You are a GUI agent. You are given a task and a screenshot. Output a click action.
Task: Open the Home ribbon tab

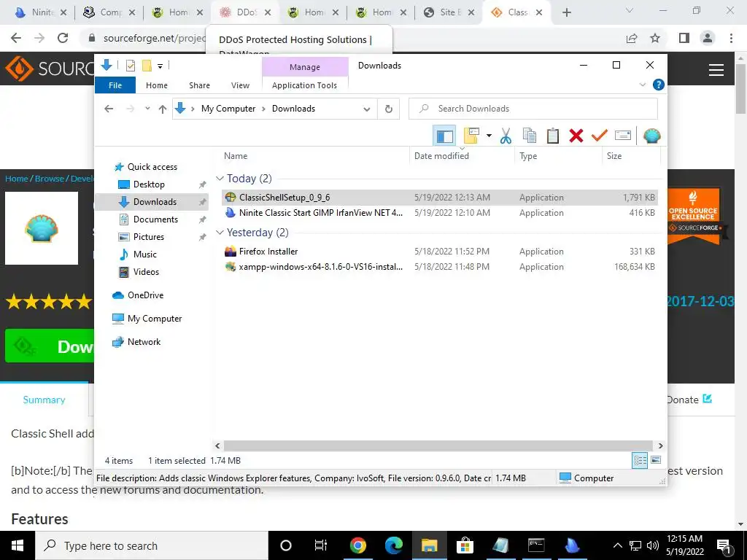(x=157, y=85)
